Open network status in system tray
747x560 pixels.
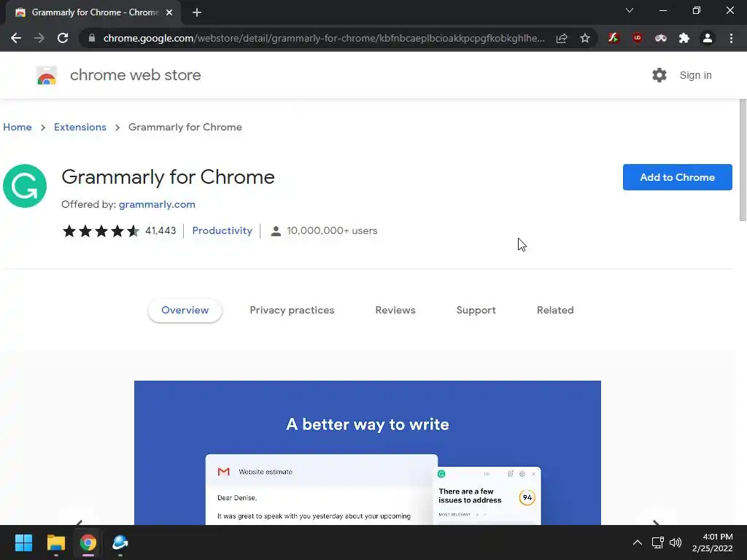[x=658, y=542]
